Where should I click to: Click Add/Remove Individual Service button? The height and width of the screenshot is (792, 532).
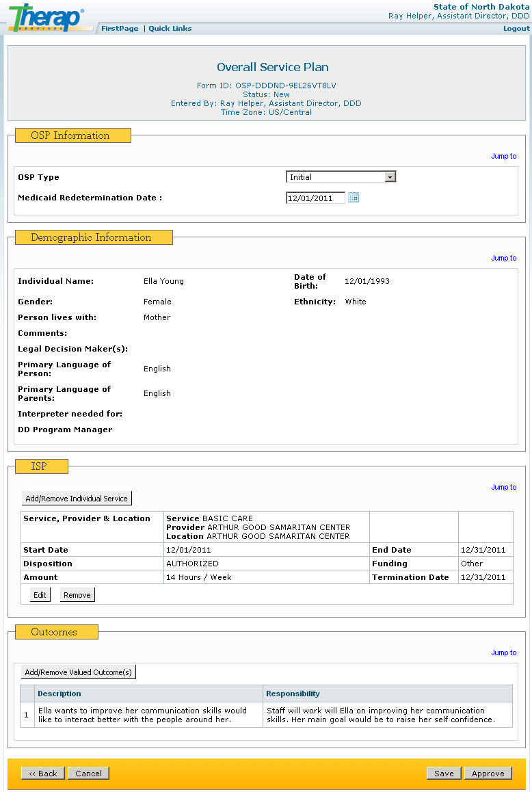(x=77, y=499)
